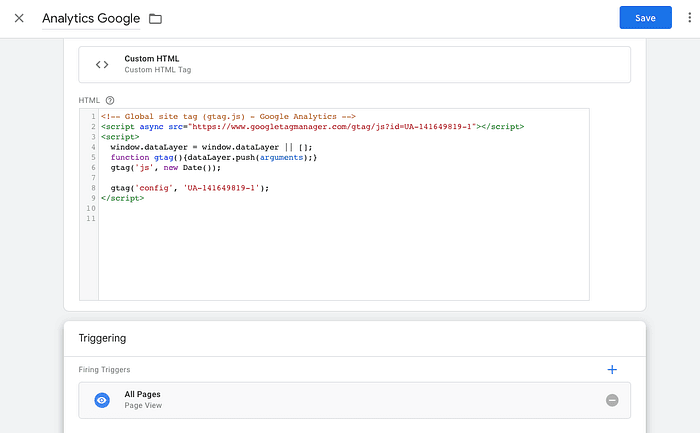The width and height of the screenshot is (700, 433).
Task: Click the window.dataLayer code line
Action: pos(211,147)
